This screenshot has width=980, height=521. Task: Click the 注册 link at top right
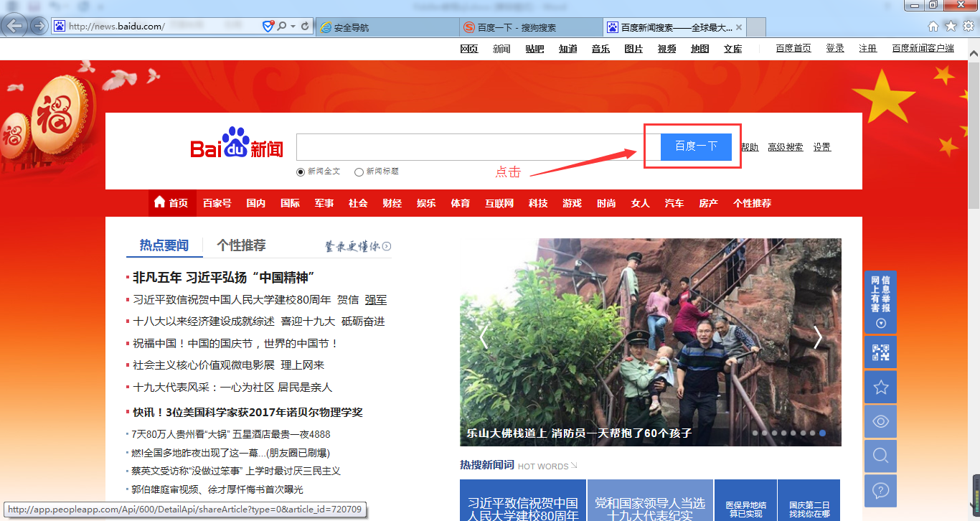(x=868, y=48)
